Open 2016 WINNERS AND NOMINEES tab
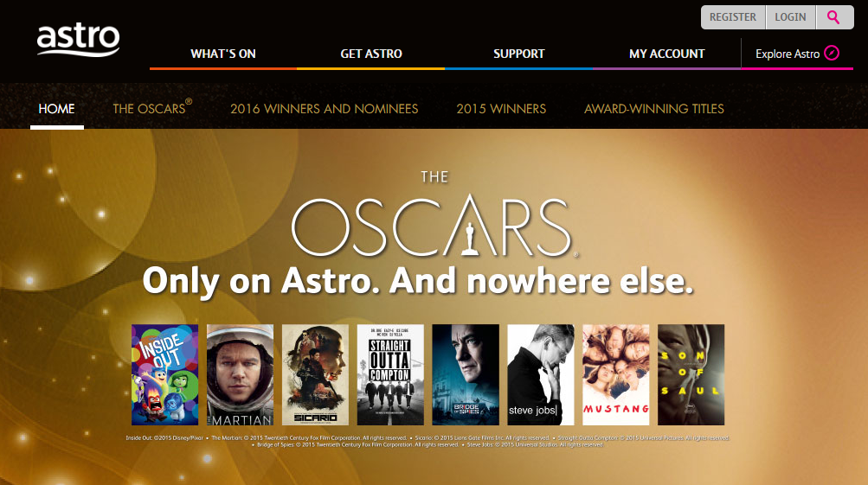868x485 pixels. pyautogui.click(x=324, y=108)
